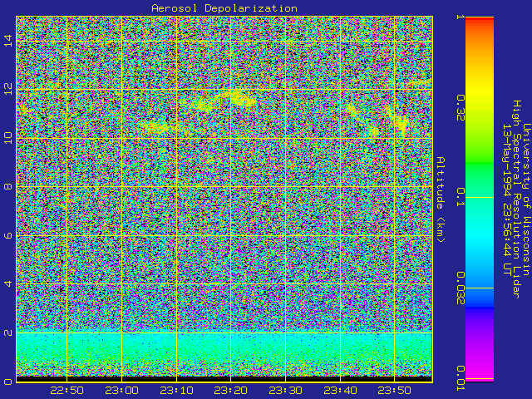Click the '13-May-1994 23:56:44 UT' timestamp
532x399 pixels.
[506, 199]
